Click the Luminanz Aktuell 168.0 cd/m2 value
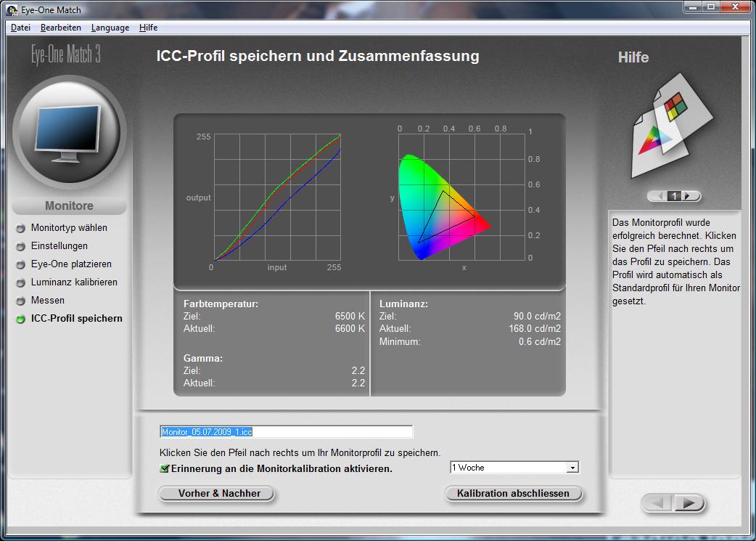756x541 pixels. [x=535, y=329]
